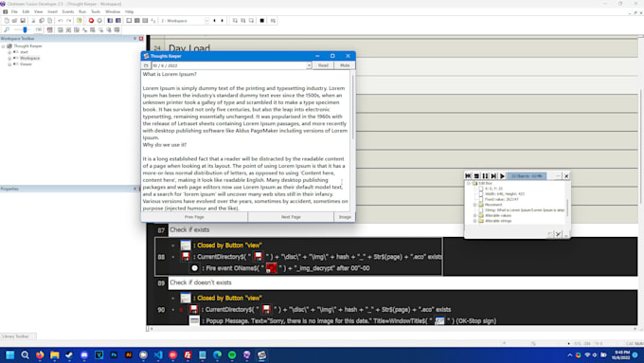Open the File menu
Image resolution: width=644 pixels, height=363 pixels.
point(14,12)
